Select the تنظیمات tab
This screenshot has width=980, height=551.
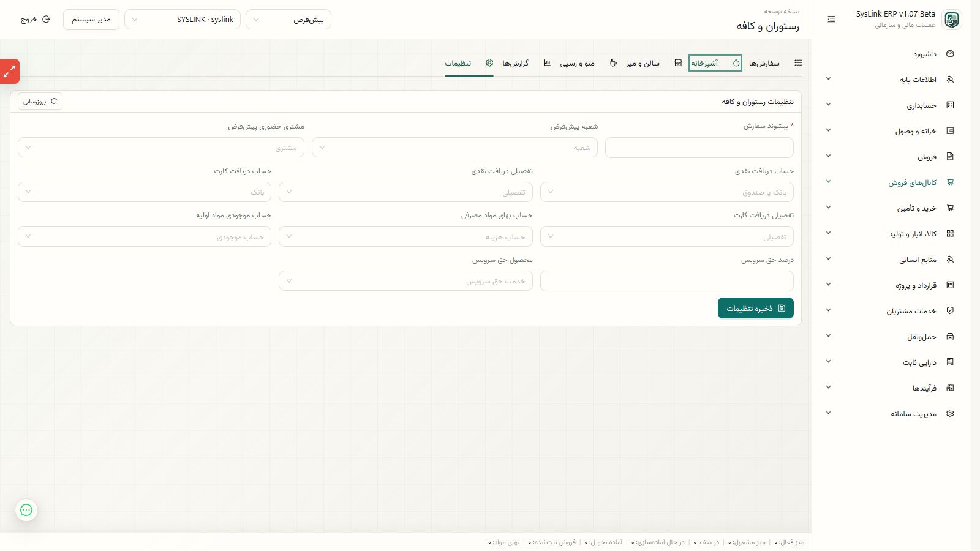(x=458, y=63)
